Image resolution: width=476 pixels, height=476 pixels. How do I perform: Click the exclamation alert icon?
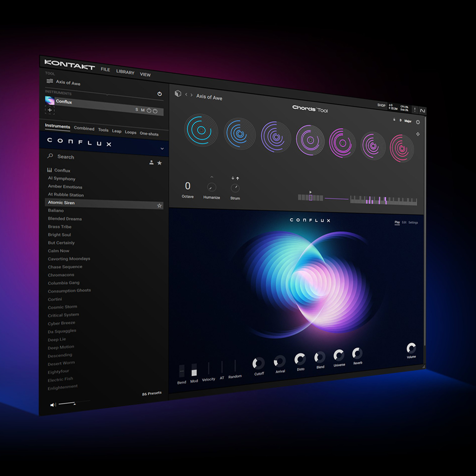415,109
